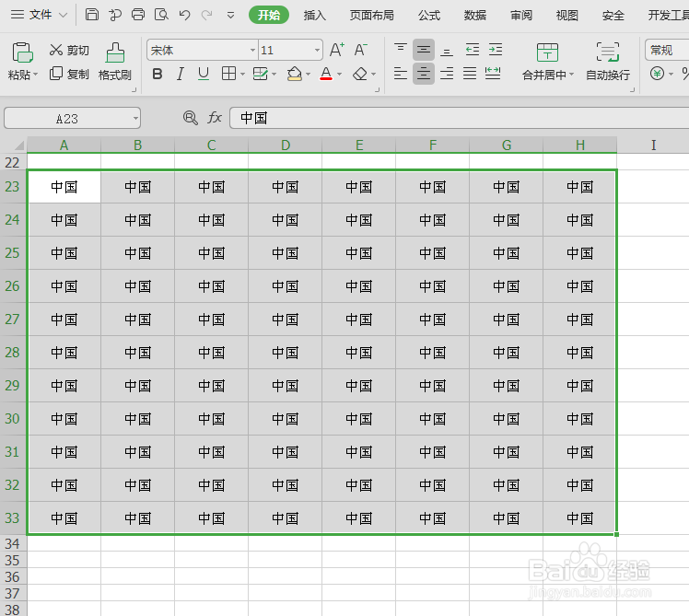The width and height of the screenshot is (689, 616).
Task: Click the fill color bucket
Action: click(x=295, y=74)
